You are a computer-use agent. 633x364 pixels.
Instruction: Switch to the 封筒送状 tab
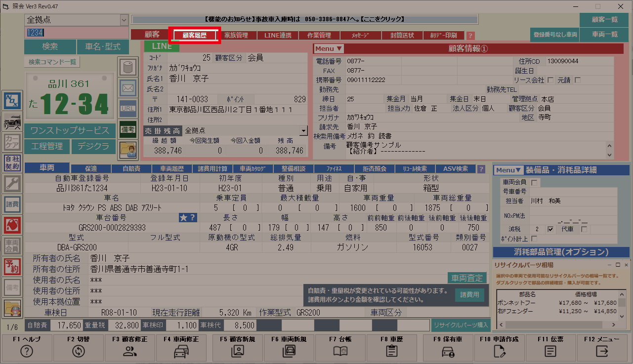(402, 35)
